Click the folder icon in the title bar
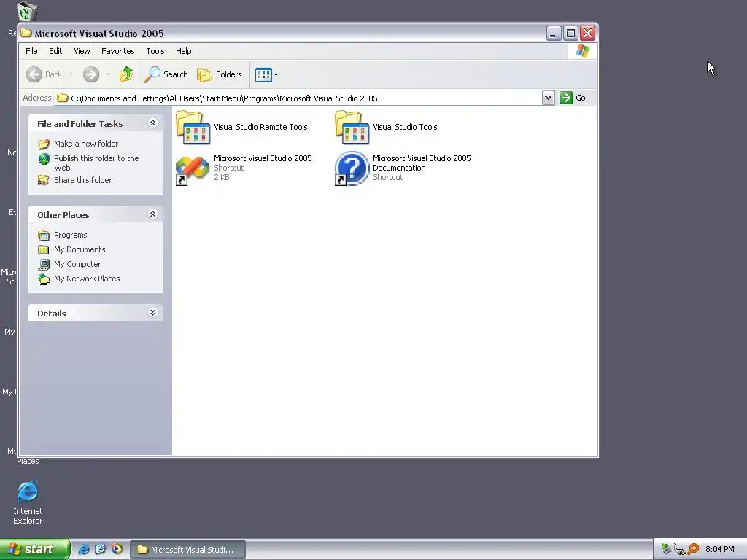The width and height of the screenshot is (747, 560). (26, 34)
